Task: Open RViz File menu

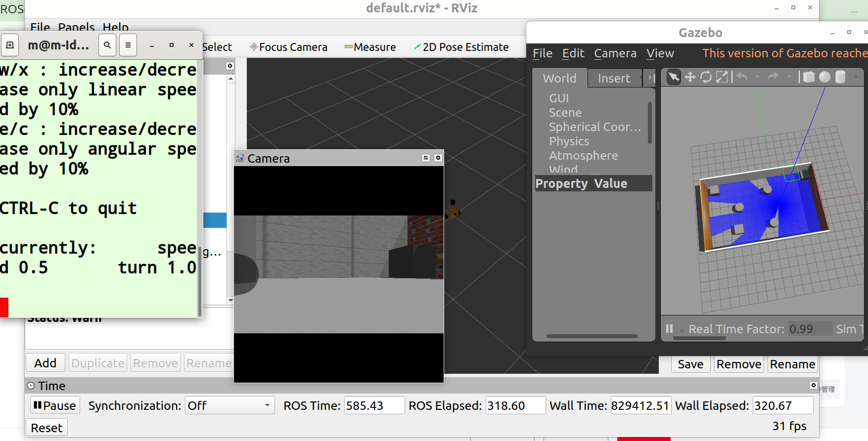Action: click(40, 27)
